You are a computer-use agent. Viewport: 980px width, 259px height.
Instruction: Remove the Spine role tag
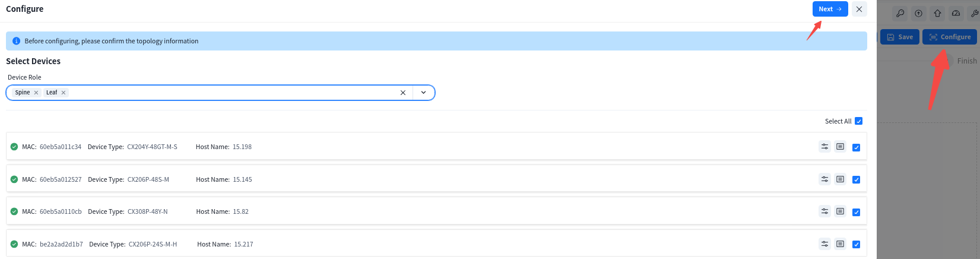(36, 93)
